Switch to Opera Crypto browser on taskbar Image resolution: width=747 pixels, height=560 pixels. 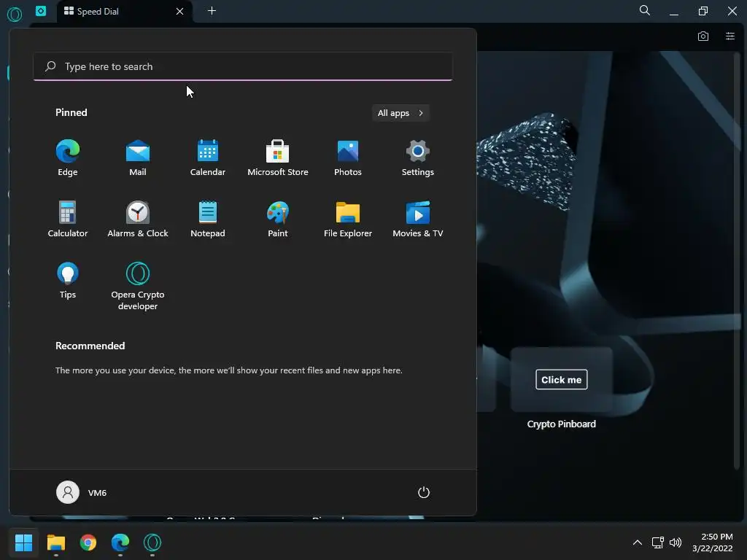tap(152, 542)
